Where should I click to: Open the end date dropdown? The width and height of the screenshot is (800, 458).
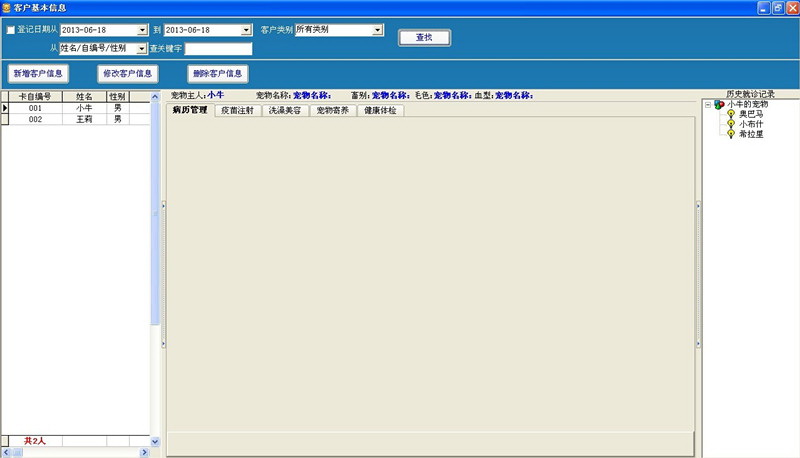coord(246,30)
